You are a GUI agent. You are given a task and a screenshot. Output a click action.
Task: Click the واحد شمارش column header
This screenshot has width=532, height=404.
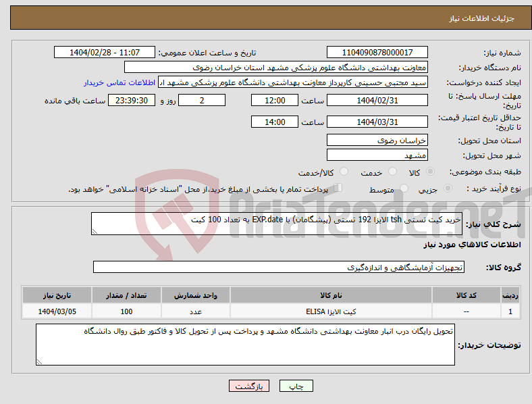pyautogui.click(x=196, y=295)
